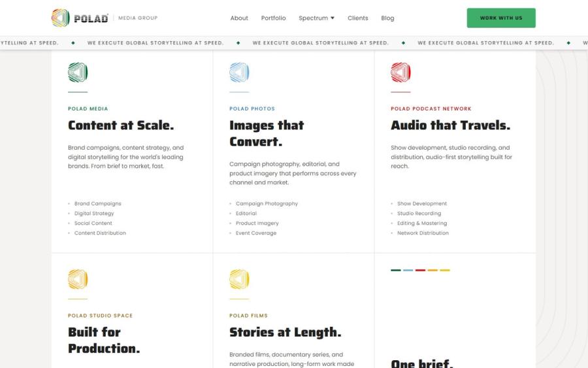The width and height of the screenshot is (588, 368).
Task: Click the blue Polad Photos play icon
Action: pos(239,72)
